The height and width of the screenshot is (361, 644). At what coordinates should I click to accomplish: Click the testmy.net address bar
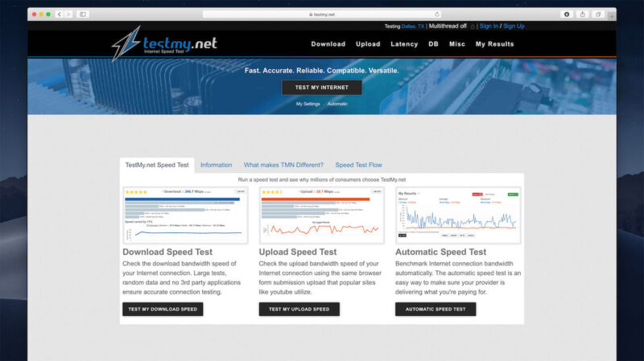click(x=321, y=14)
